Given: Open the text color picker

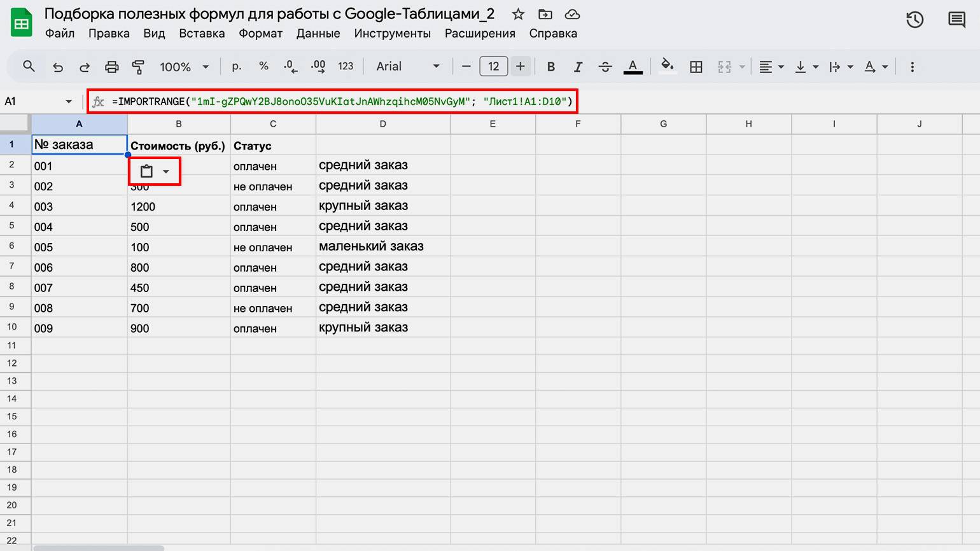Looking at the screenshot, I should click(x=633, y=67).
